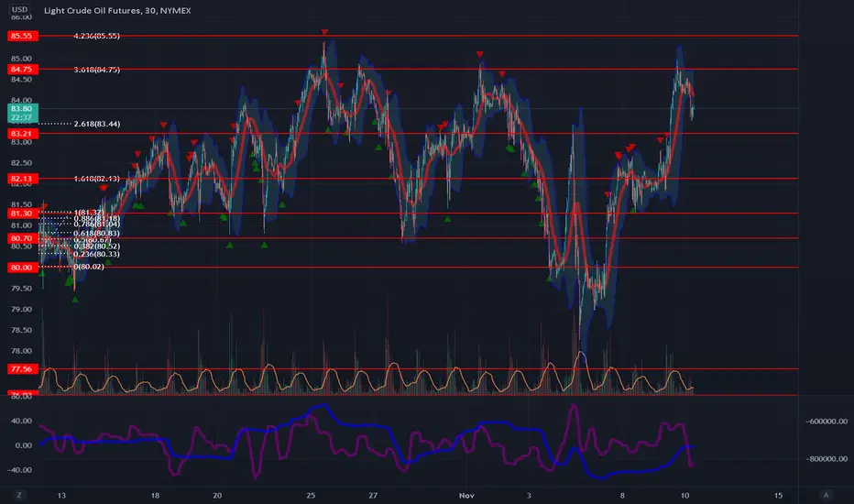Click the 0.618(80.83) Fibonacci level label

click(x=96, y=233)
